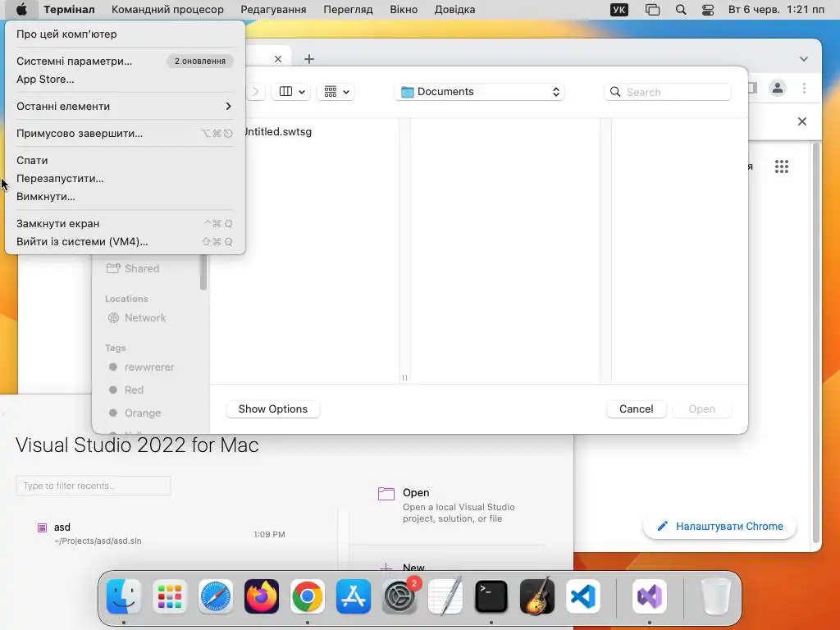The height and width of the screenshot is (630, 840).
Task: Select Shared in dialog sidebar
Action: pos(141,268)
